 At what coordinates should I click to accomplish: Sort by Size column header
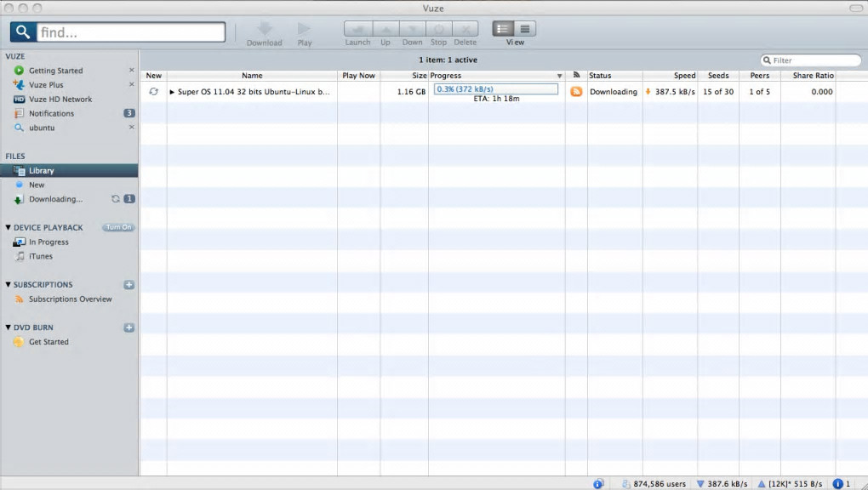coord(404,76)
